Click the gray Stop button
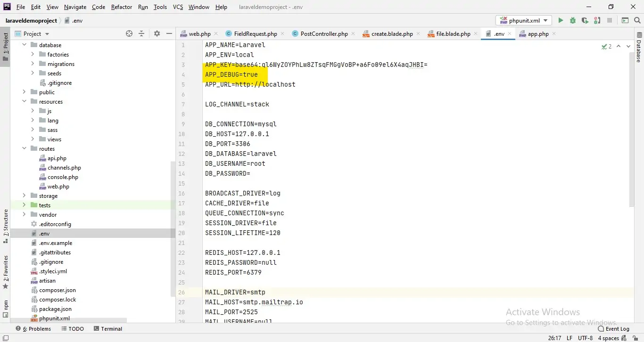This screenshot has width=644, height=342. [x=610, y=20]
